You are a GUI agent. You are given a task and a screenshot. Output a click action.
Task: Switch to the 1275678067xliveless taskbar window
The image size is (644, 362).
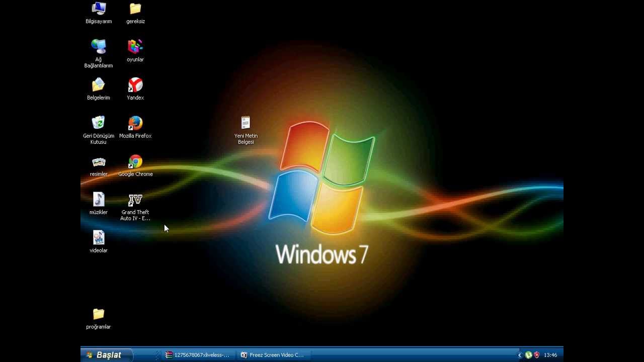pyautogui.click(x=198, y=355)
